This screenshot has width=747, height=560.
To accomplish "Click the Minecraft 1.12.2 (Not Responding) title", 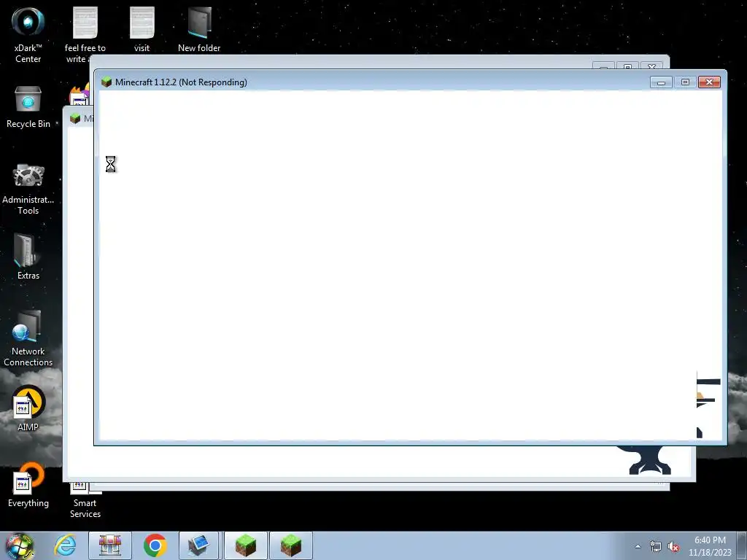I will tap(181, 82).
